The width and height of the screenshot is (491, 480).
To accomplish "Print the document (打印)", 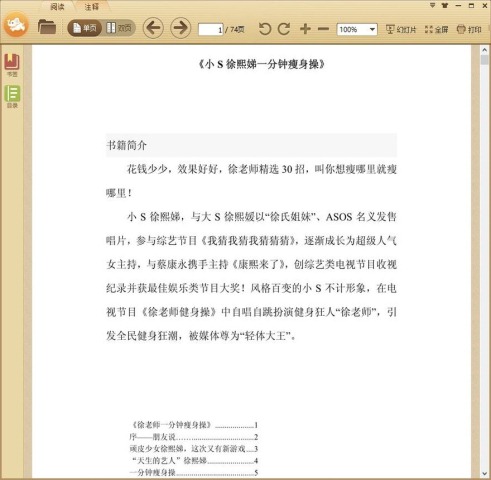I will 469,30.
